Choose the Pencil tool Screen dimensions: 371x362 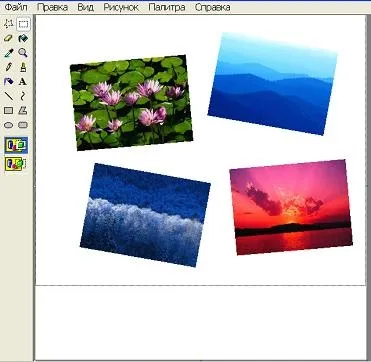pos(8,67)
